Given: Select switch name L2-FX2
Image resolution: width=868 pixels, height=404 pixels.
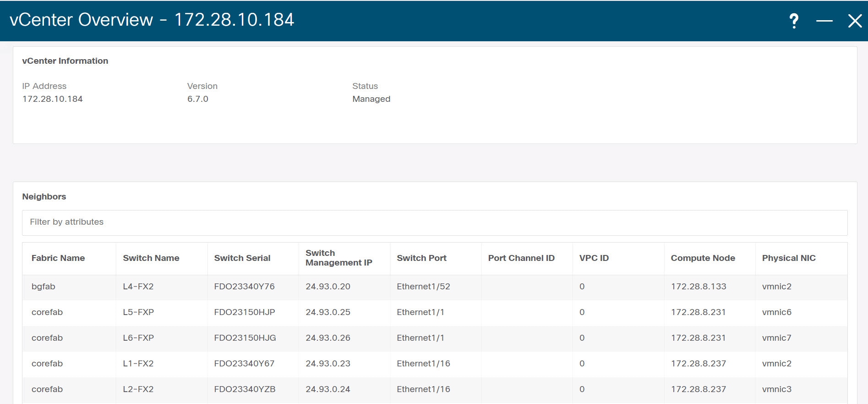Looking at the screenshot, I should click(138, 389).
